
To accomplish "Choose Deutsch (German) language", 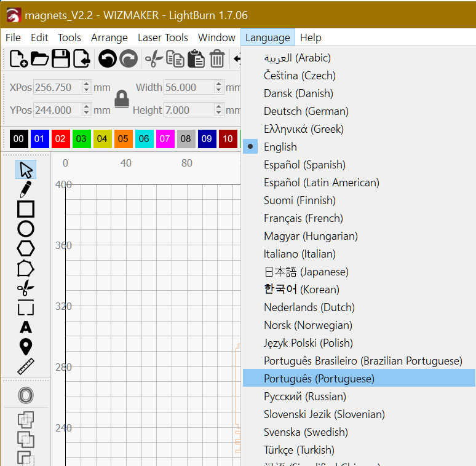I will pyautogui.click(x=359, y=111).
